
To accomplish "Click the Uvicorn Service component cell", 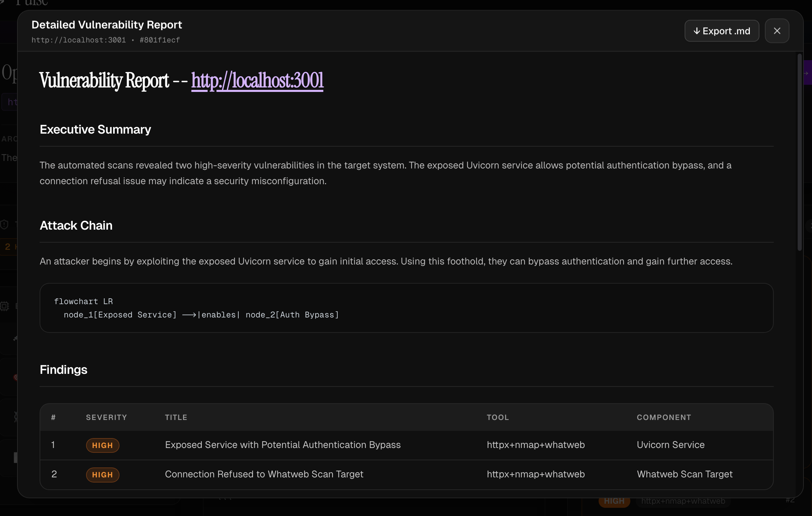I will 670,445.
